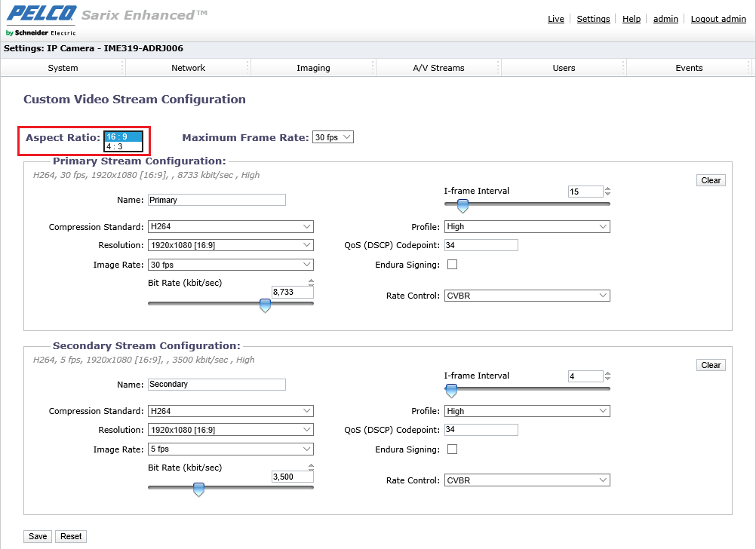Open the Imaging menu tab
Image resolution: width=756 pixels, height=549 pixels.
click(313, 68)
